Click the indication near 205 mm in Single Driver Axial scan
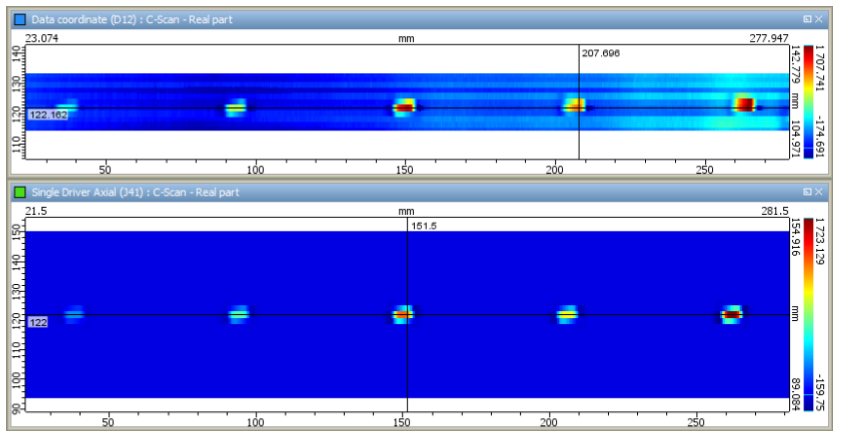The height and width of the screenshot is (436, 841). click(x=567, y=314)
